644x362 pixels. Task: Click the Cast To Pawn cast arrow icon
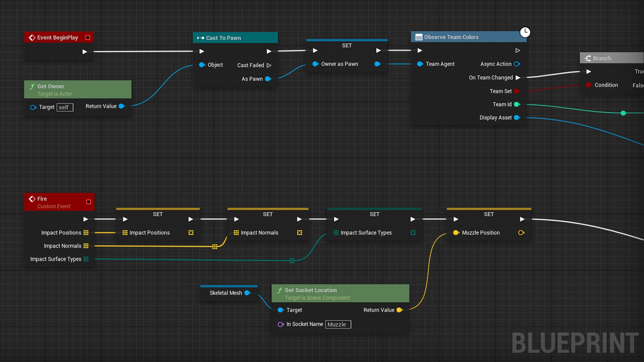coord(201,38)
